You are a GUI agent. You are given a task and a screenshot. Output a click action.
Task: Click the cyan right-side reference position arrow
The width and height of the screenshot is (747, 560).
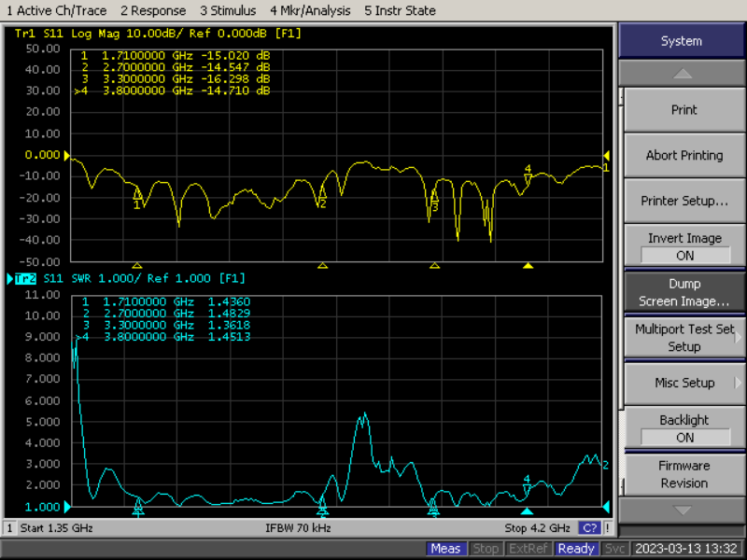[606, 507]
